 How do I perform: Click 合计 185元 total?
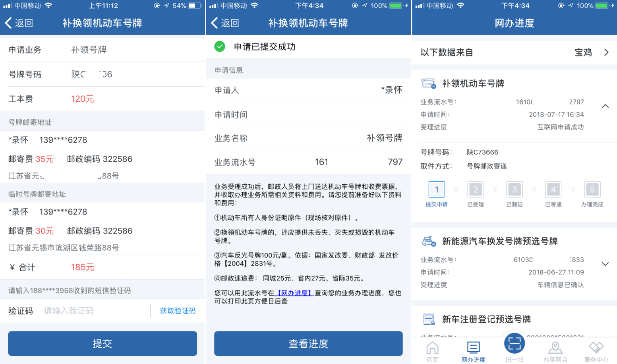82,267
